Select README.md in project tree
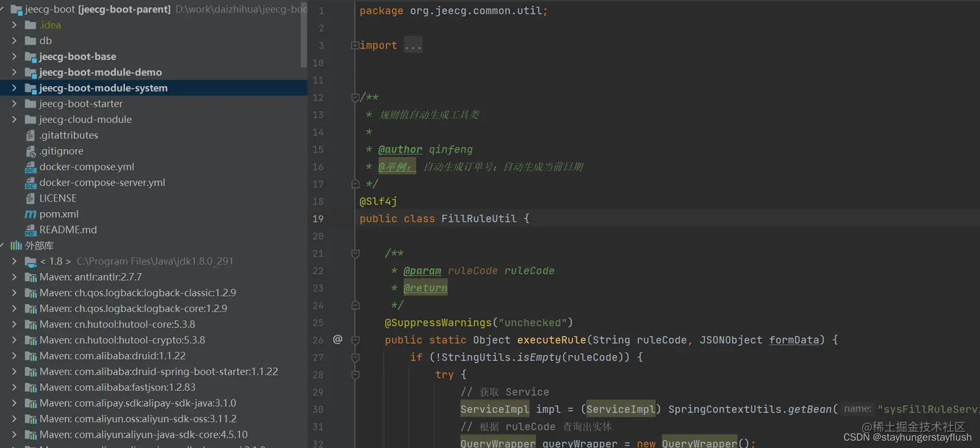Screen dimensions: 980x448 (68, 230)
